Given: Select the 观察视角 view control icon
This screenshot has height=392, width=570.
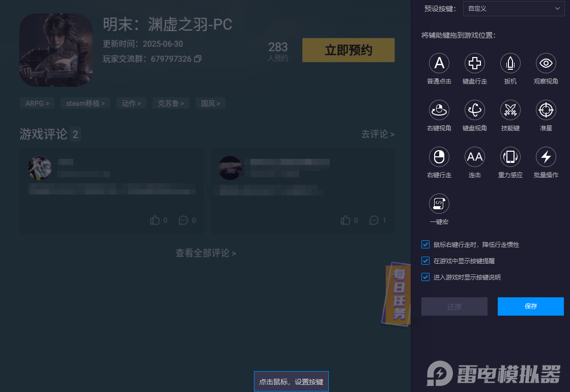Looking at the screenshot, I should point(546,63).
